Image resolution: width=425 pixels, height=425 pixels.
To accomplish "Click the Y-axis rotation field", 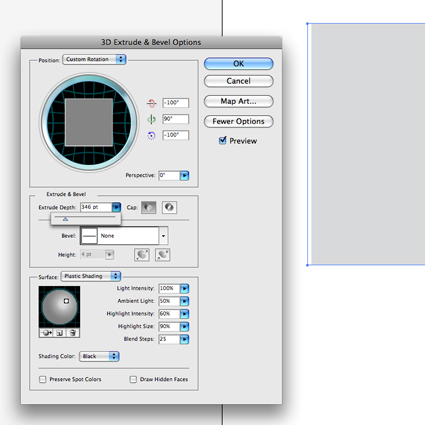I will [175, 119].
